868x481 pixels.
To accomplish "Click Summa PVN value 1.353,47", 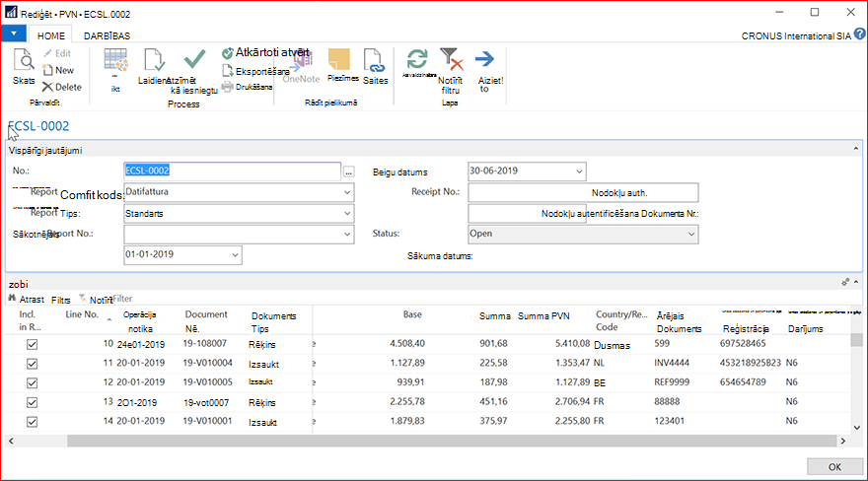I will click(x=572, y=363).
